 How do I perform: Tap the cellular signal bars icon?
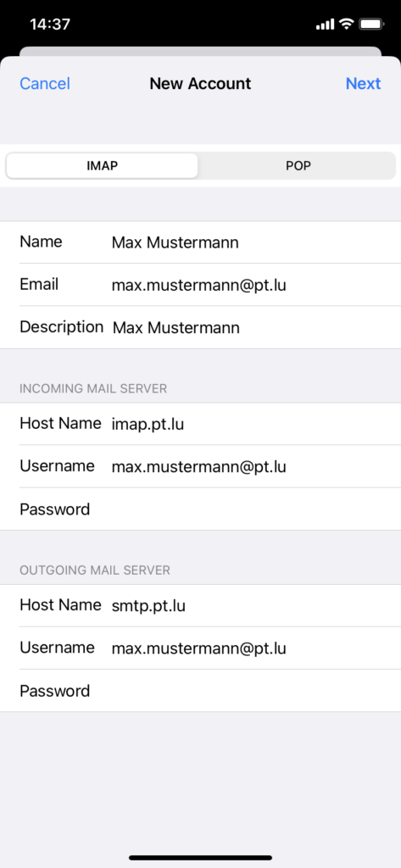[x=325, y=25]
